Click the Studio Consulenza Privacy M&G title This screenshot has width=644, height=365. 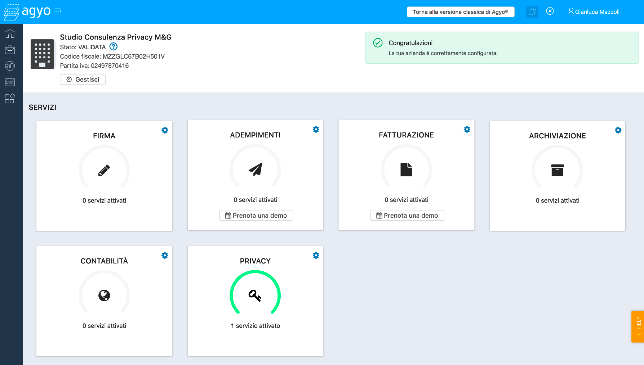click(x=115, y=37)
